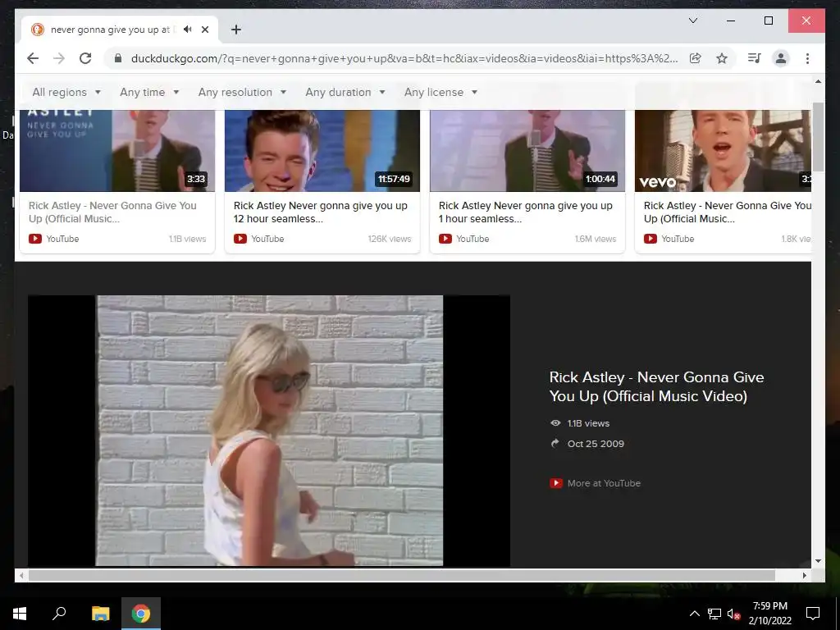Click YouTube icon on the vevo card
Viewport: 840px width, 630px height.
coord(651,239)
